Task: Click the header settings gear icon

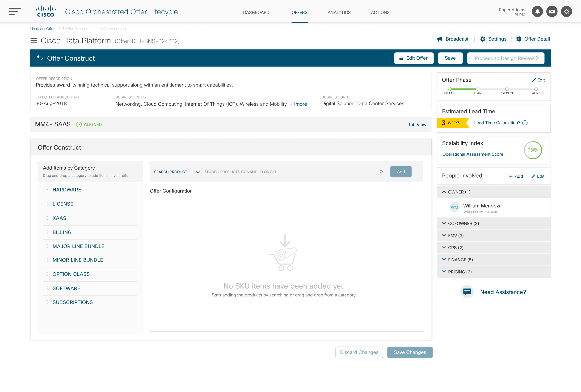Action: 566,12
